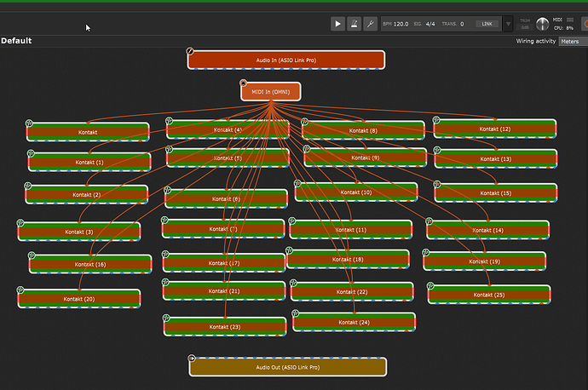Click plugin icon on Kontakt (17)
Viewport: 588px width, 390px height.
(166, 255)
